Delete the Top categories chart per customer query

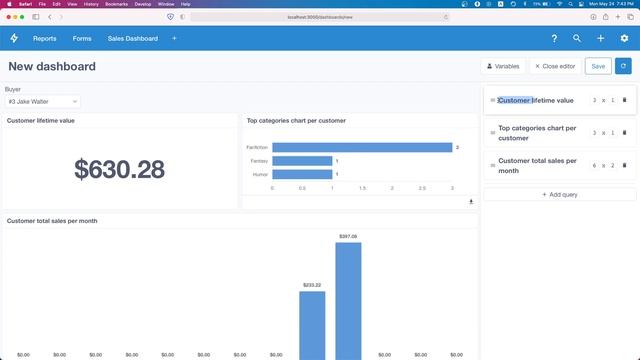(624, 133)
